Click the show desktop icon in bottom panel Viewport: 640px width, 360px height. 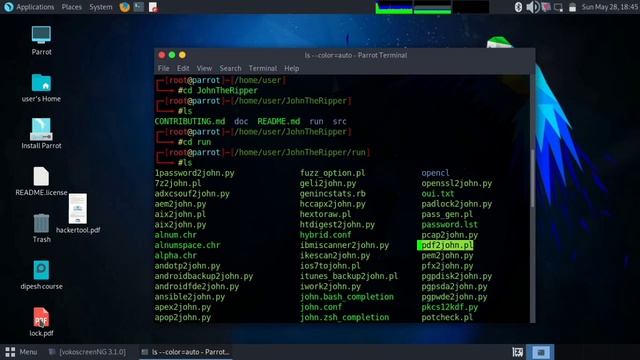click(518, 352)
